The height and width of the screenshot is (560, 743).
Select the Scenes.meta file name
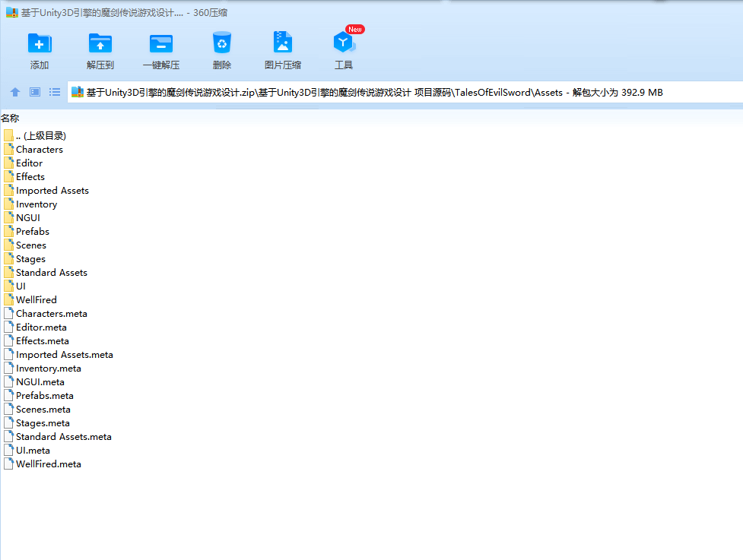pyautogui.click(x=43, y=410)
